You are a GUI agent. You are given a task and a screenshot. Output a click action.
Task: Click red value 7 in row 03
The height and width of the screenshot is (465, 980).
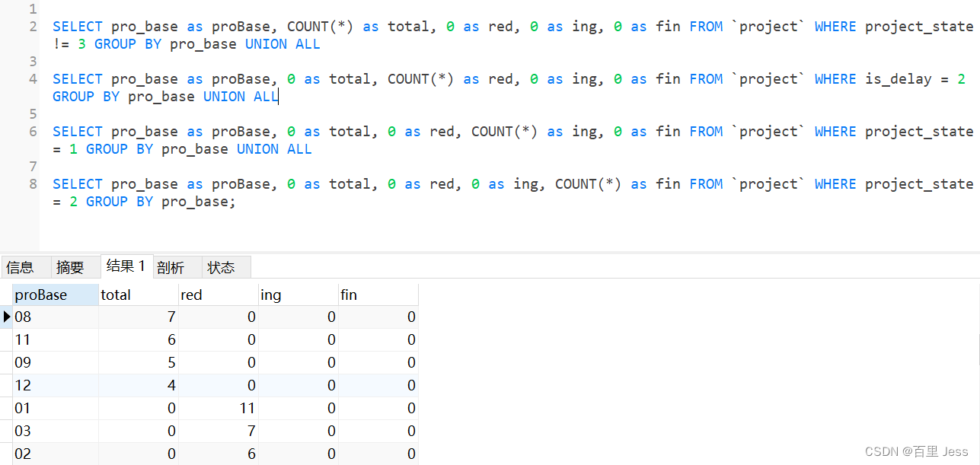pos(219,431)
